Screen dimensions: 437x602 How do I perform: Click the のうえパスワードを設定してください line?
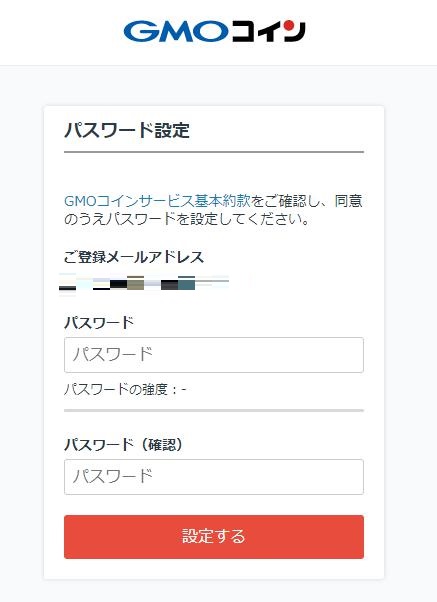point(187,219)
